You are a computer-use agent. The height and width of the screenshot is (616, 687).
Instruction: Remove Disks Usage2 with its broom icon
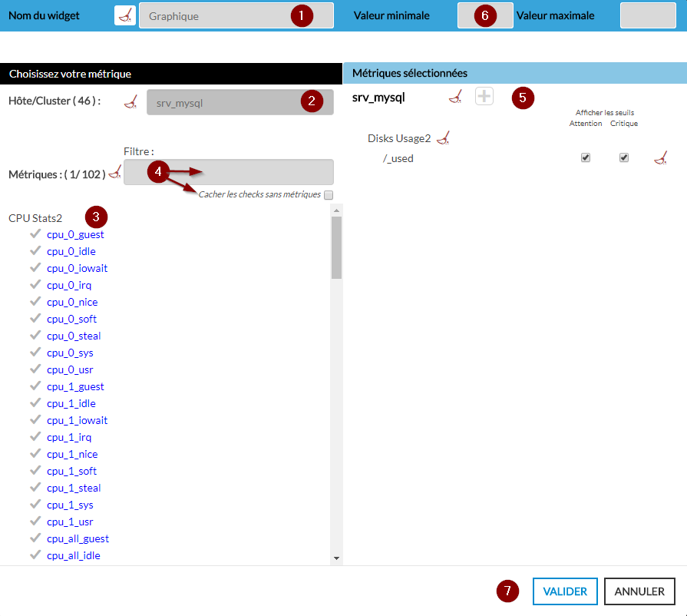442,138
